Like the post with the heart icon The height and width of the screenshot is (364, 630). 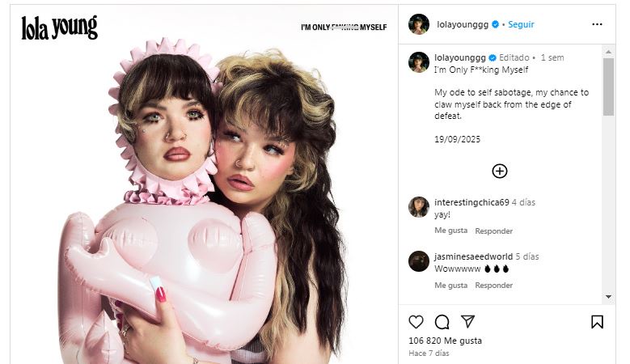tap(416, 322)
